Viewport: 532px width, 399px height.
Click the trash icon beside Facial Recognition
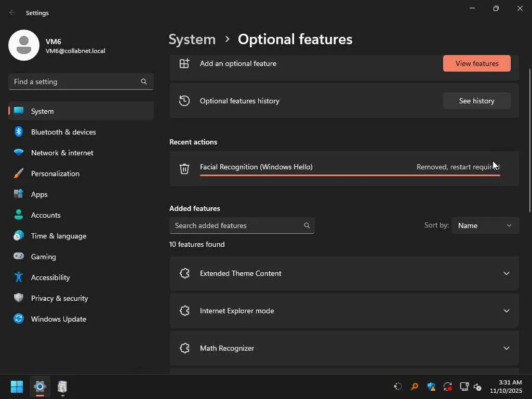click(184, 168)
